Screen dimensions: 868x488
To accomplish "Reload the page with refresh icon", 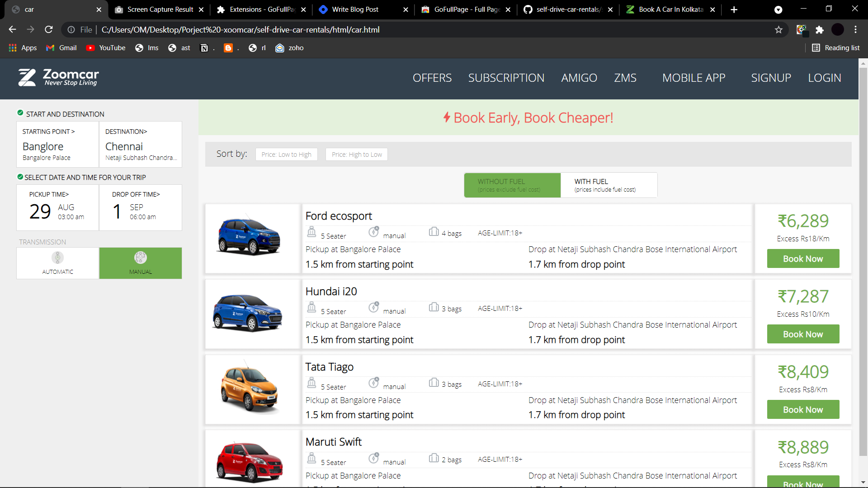I will (x=49, y=30).
